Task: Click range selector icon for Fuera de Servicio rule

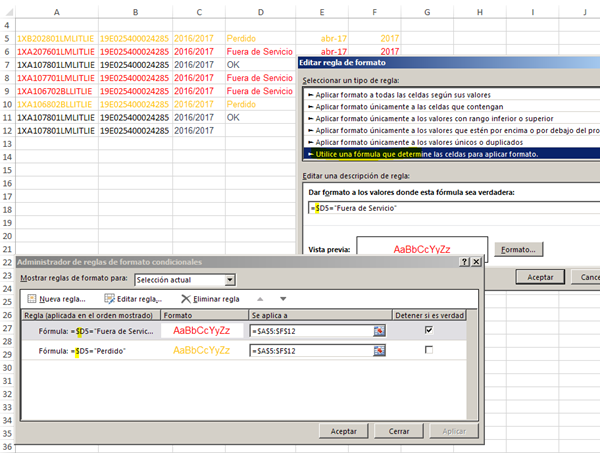Action: pos(380,330)
